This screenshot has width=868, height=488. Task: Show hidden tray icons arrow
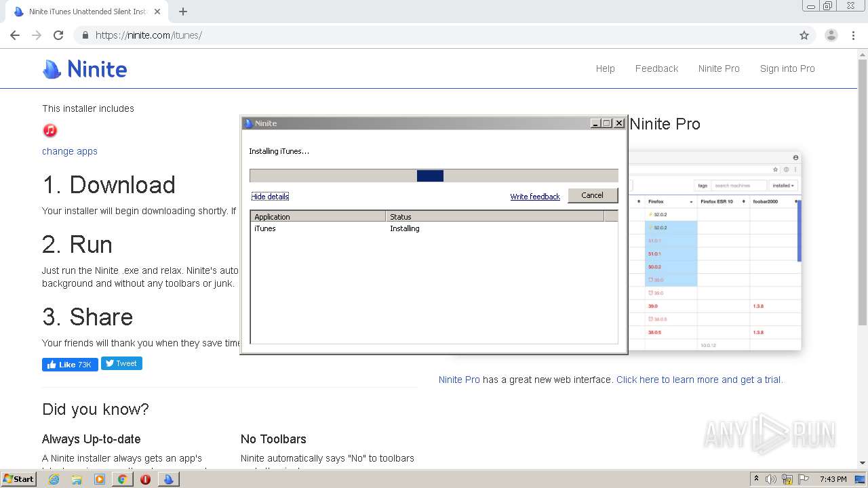coord(756,479)
